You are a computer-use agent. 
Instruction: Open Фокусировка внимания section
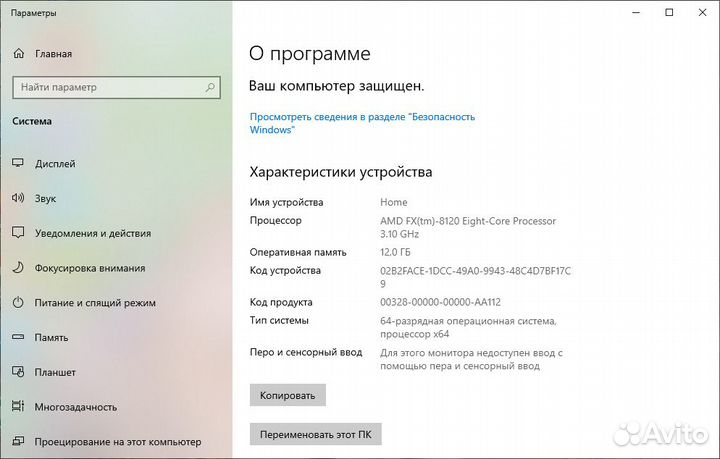tap(90, 268)
